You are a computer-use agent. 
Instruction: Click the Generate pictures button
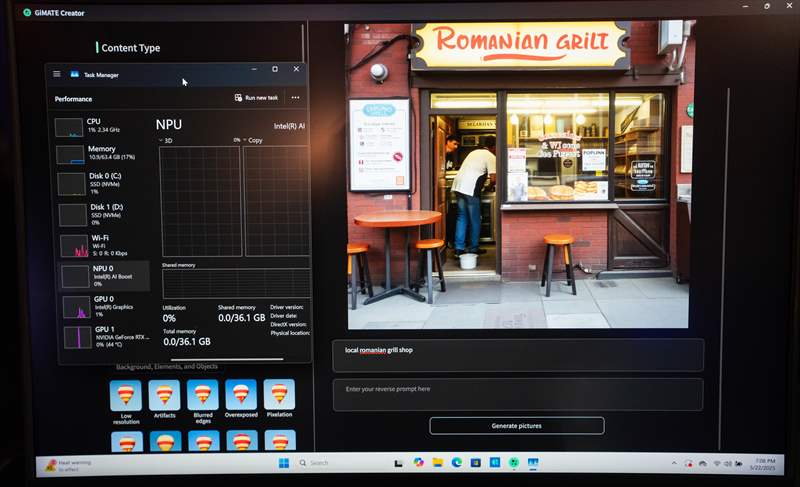517,426
